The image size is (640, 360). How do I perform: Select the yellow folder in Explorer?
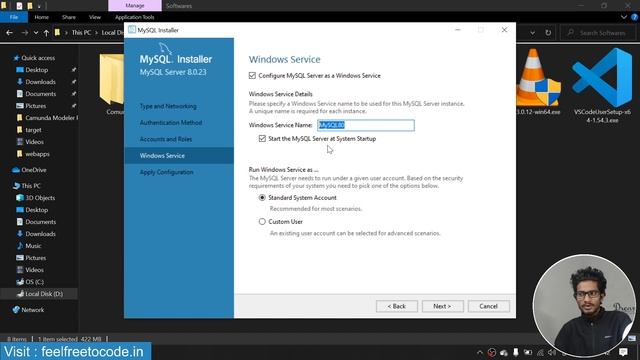tap(112, 79)
